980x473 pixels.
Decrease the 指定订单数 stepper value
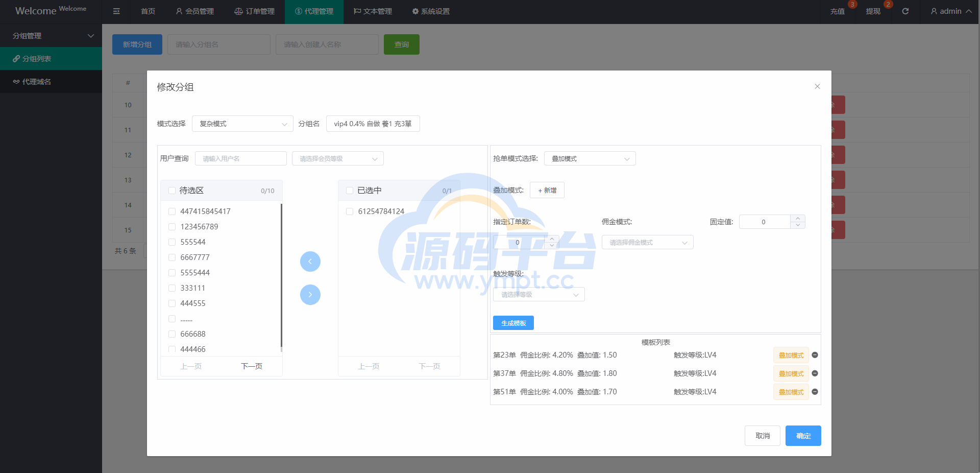coord(552,245)
